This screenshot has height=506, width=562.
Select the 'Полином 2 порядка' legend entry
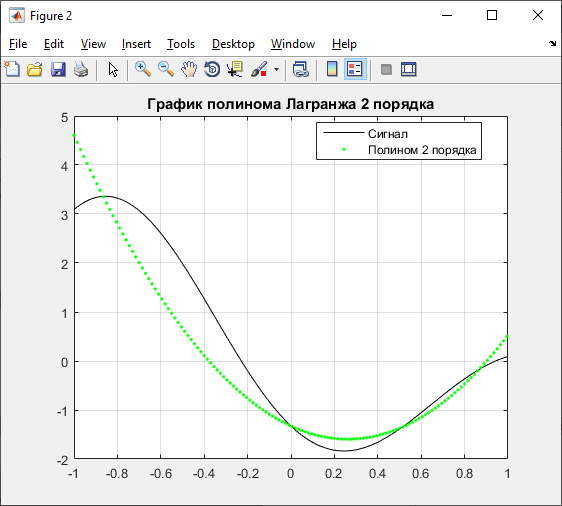pos(422,150)
